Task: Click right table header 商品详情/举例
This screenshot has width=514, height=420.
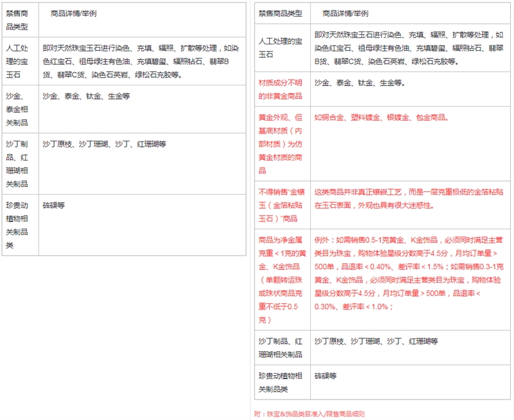Action: coord(345,13)
